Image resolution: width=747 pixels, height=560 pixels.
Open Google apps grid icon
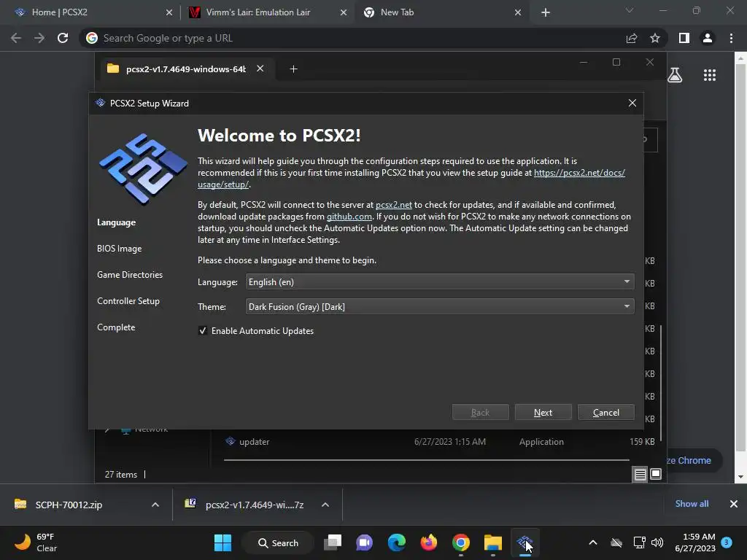tap(709, 75)
